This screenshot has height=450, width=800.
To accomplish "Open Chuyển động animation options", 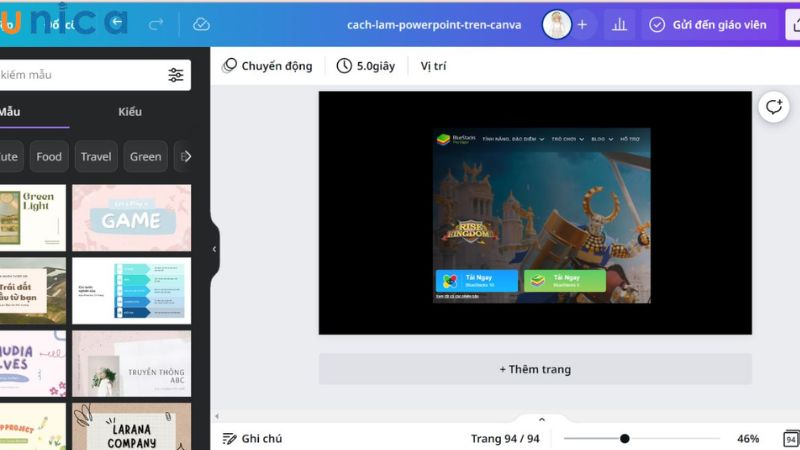I will tap(267, 66).
